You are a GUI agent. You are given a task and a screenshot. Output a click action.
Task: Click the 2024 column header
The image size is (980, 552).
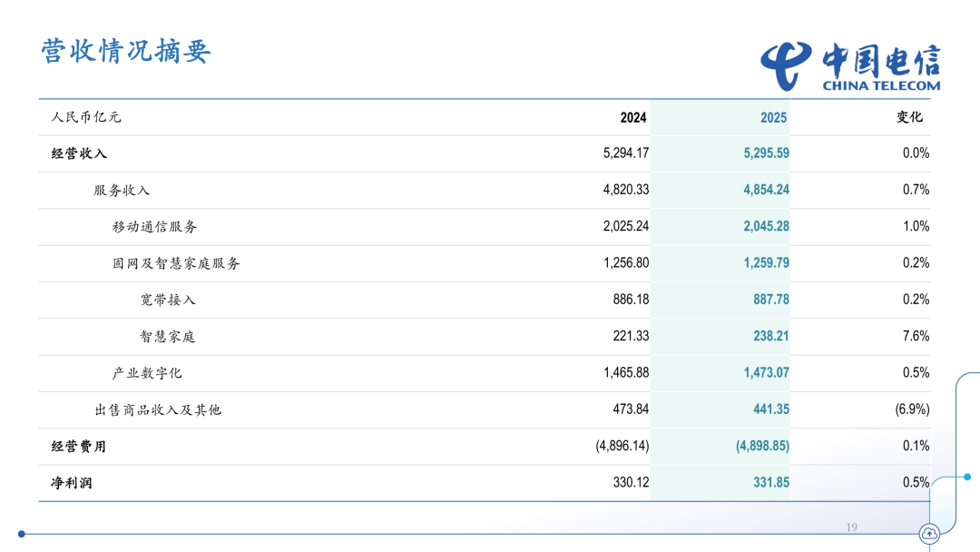click(633, 118)
